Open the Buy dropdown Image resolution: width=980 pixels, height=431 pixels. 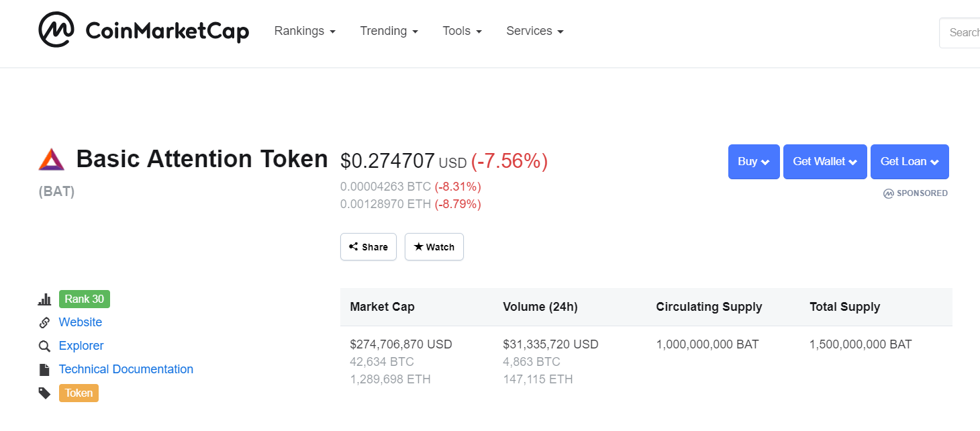click(x=754, y=162)
